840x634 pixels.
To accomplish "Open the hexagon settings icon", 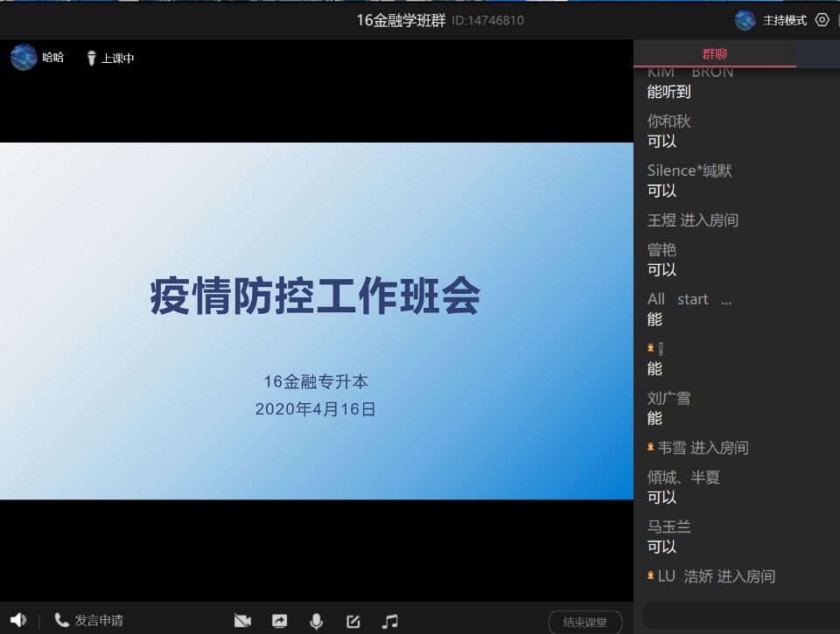I will [822, 20].
